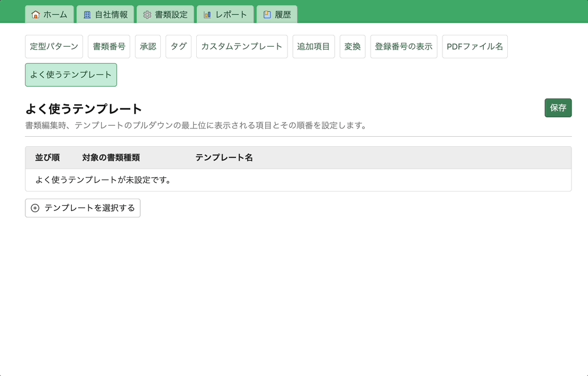Screen dimensions: 588x376
Task: Open 登録番号の表示 settings
Action: coord(404,47)
